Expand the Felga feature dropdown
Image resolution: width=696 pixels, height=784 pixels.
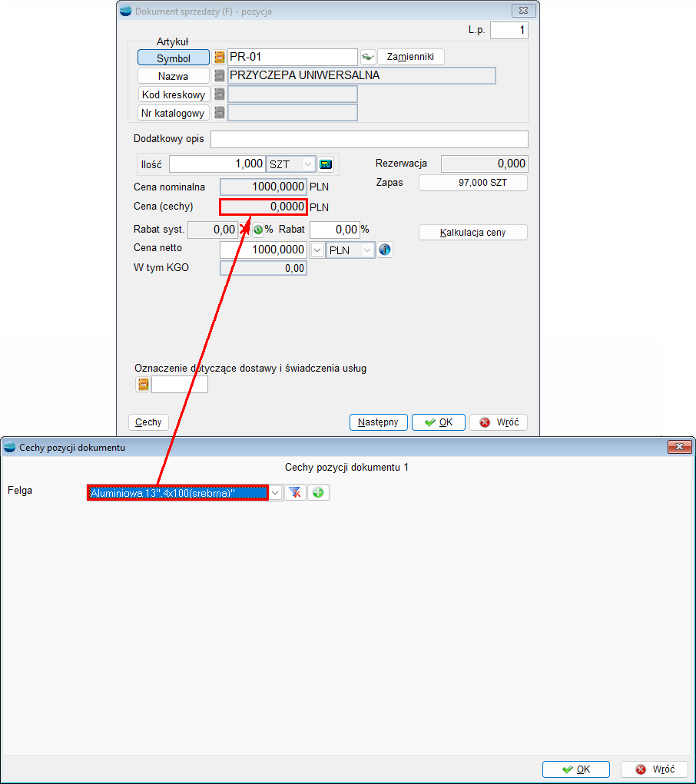coord(276,493)
